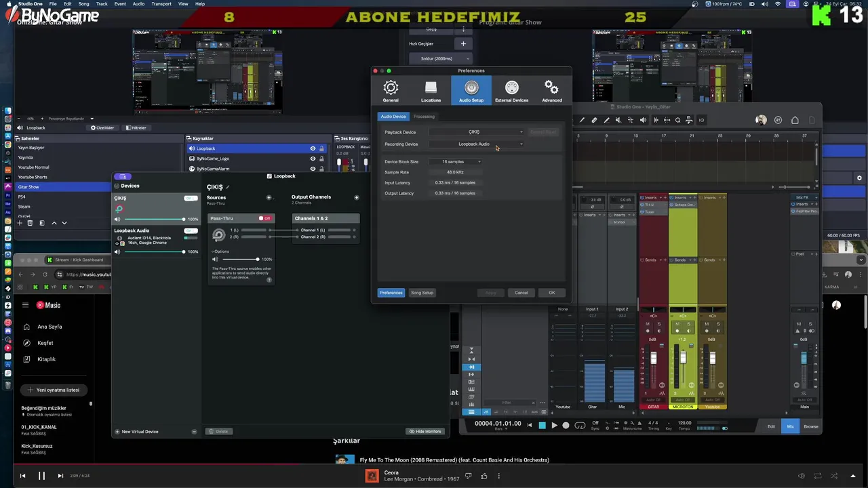Click Hide Monitors in Loopback
Viewport: 868px width, 488px height.
[425, 431]
